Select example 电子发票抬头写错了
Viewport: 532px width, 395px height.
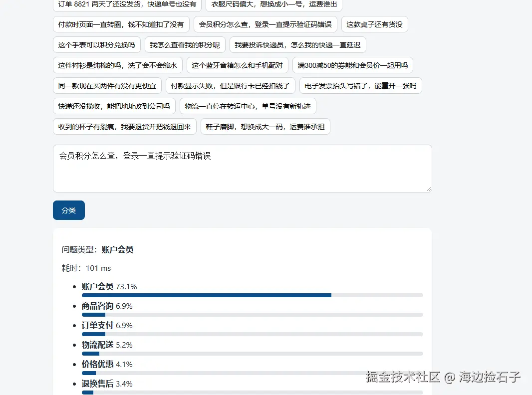click(361, 86)
